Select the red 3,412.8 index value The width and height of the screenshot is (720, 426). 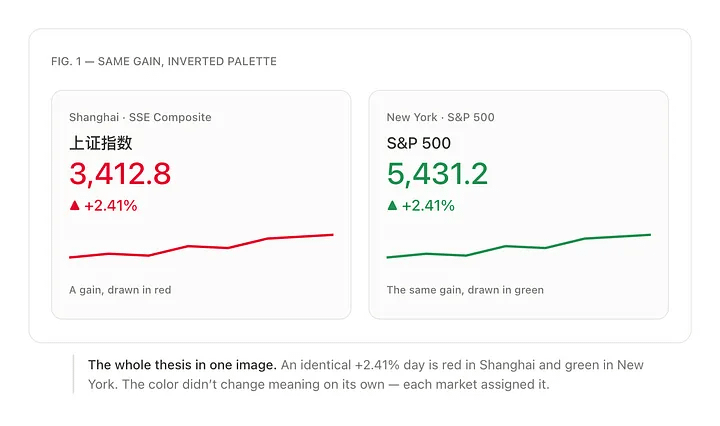click(120, 174)
